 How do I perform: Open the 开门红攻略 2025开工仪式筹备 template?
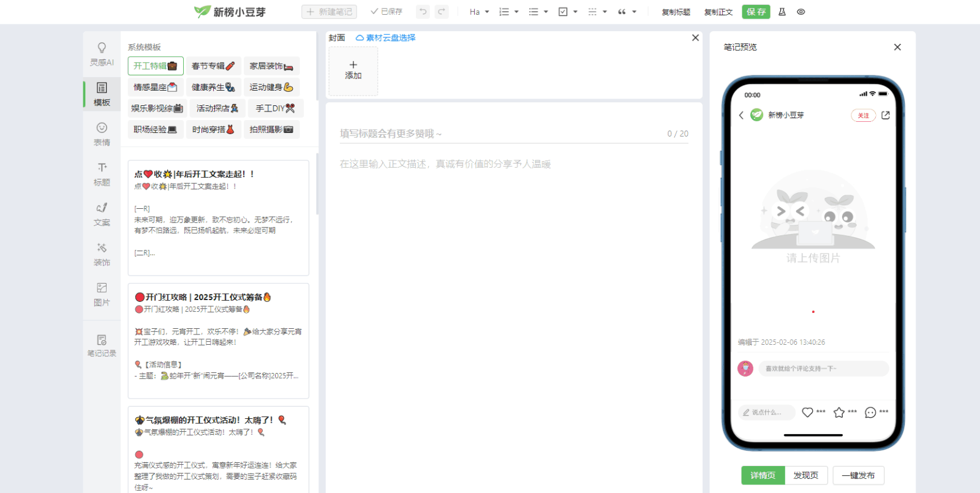pyautogui.click(x=218, y=341)
